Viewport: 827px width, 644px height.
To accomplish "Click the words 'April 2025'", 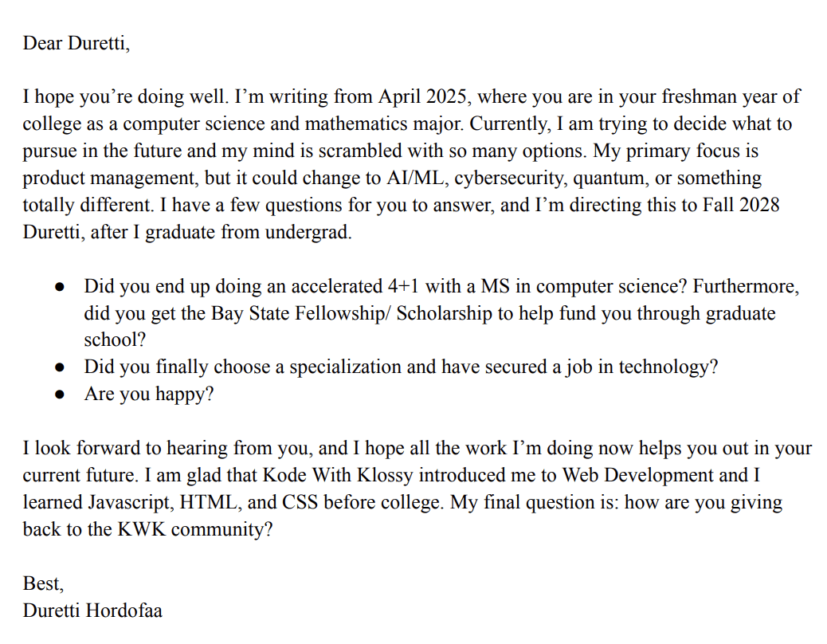I will [422, 96].
